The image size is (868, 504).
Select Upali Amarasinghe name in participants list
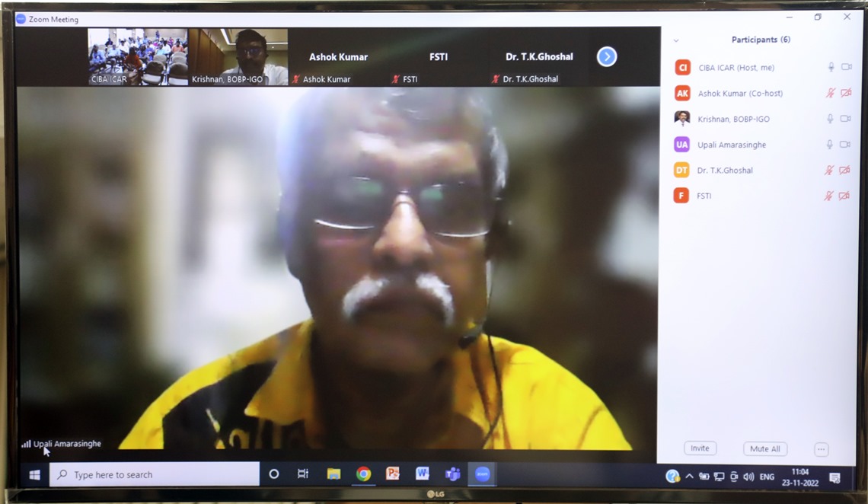click(x=732, y=145)
